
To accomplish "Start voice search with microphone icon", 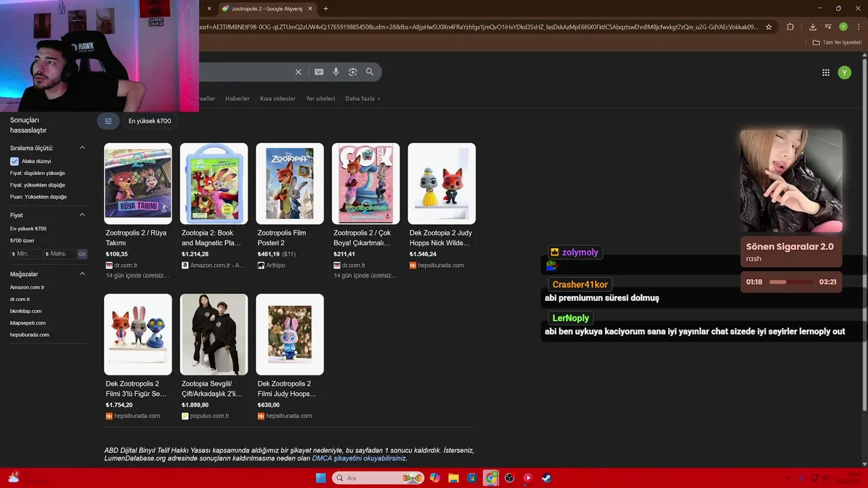I will pos(336,72).
